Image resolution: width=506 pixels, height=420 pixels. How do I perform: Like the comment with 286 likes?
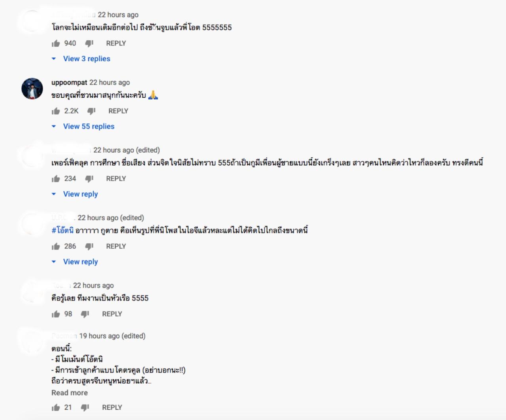56,246
